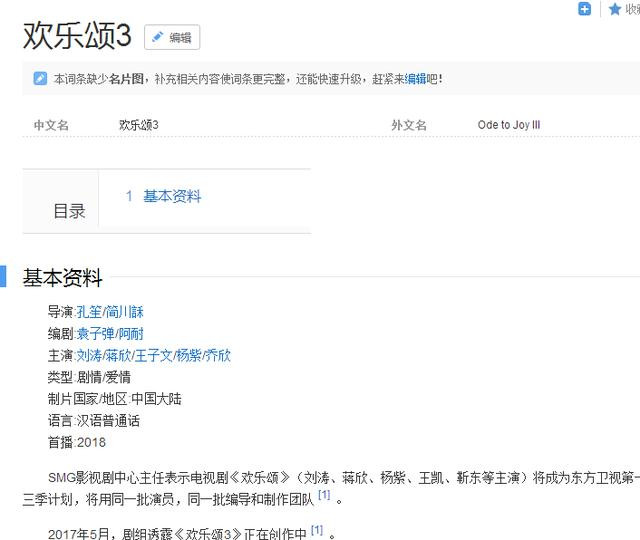Click the 编辑 button beside the title
The width and height of the screenshot is (640, 540).
pyautogui.click(x=172, y=38)
